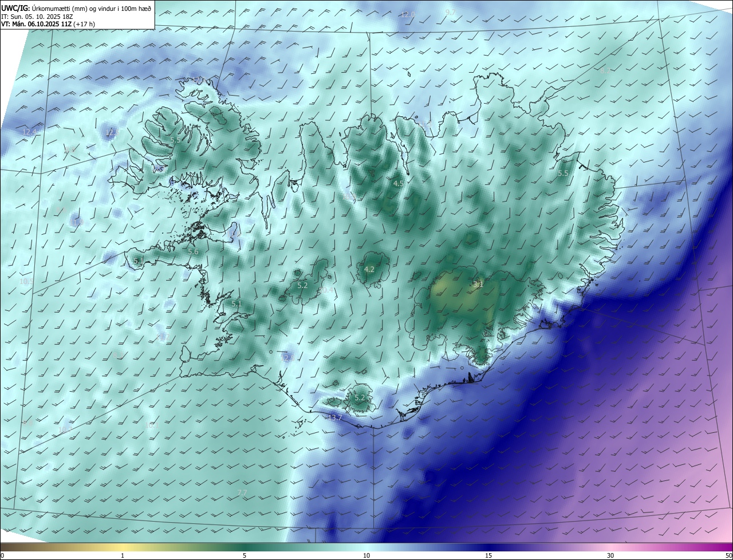Click the '12.4' value by the western map edge
This screenshot has height=560, width=733.
coord(29,132)
